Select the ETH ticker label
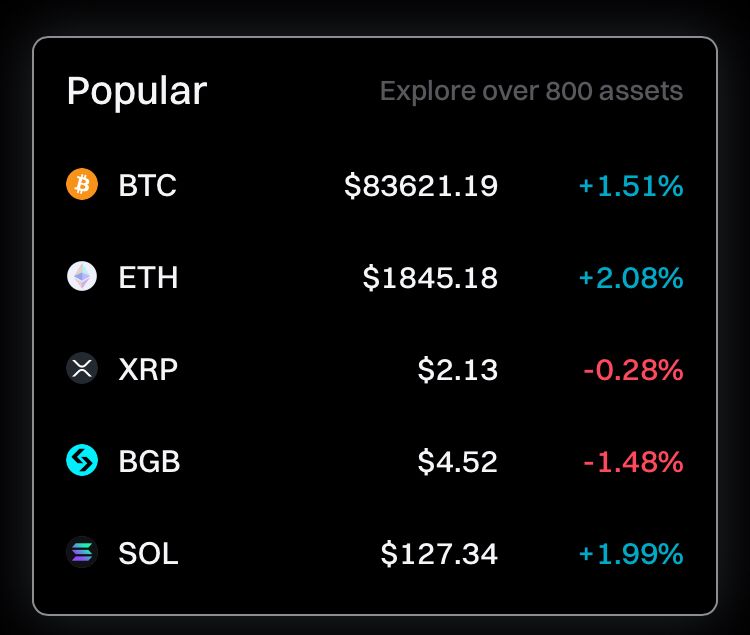Image resolution: width=750 pixels, height=635 pixels. 148,277
